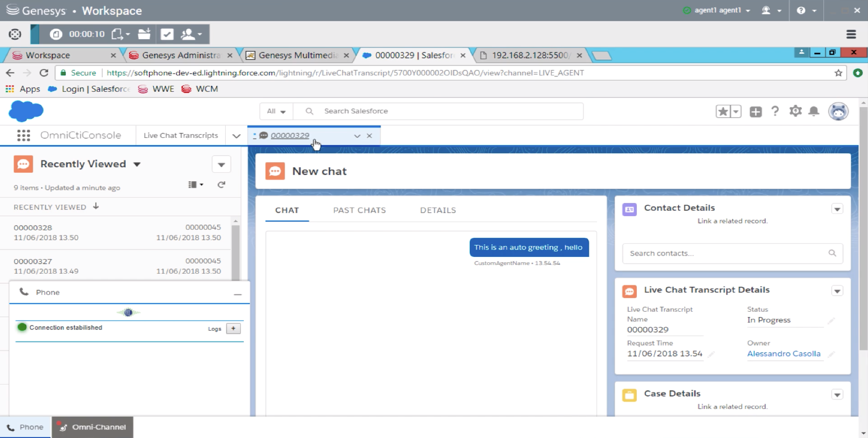This screenshot has width=868, height=438.
Task: Click inside the Search contacts field
Action: click(725, 253)
